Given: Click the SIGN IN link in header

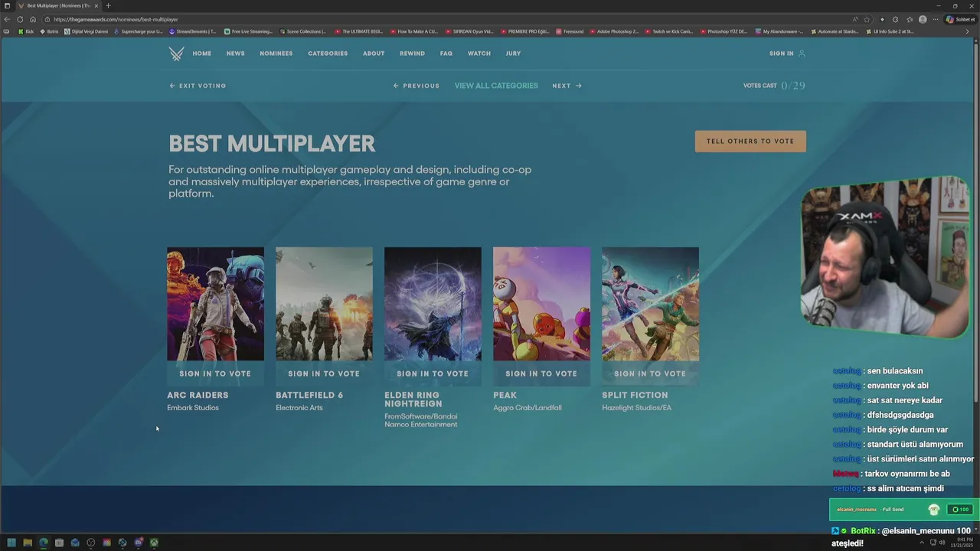Looking at the screenshot, I should [x=782, y=54].
